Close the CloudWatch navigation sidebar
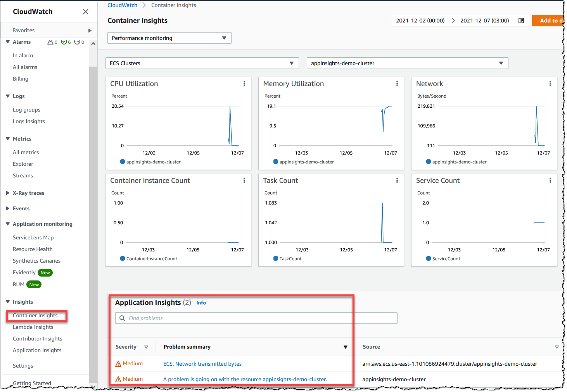 85,12
